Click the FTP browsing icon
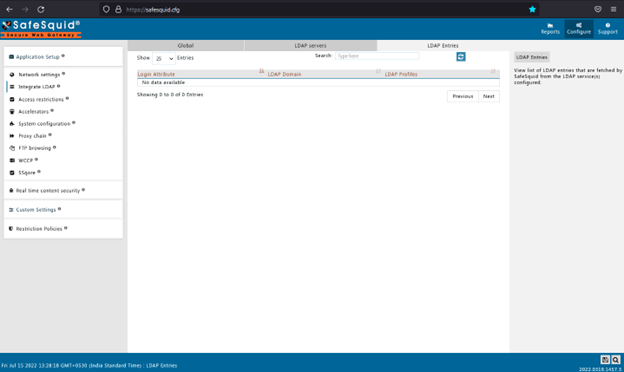 pyautogui.click(x=12, y=148)
